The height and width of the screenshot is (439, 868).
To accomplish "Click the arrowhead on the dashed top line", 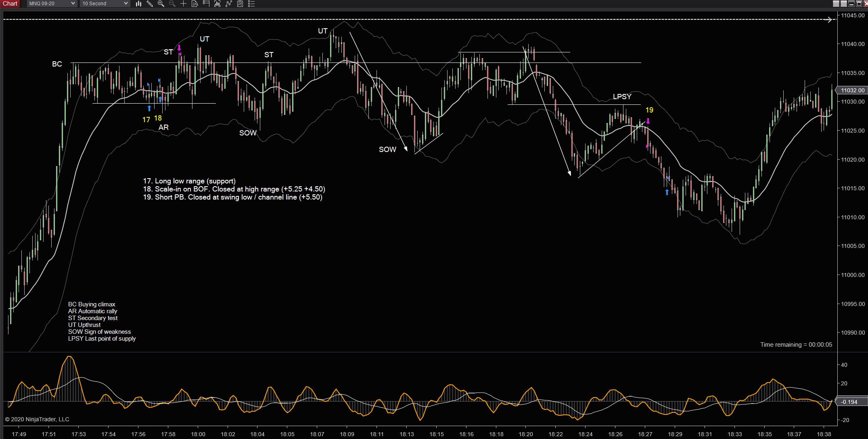I will [x=829, y=19].
